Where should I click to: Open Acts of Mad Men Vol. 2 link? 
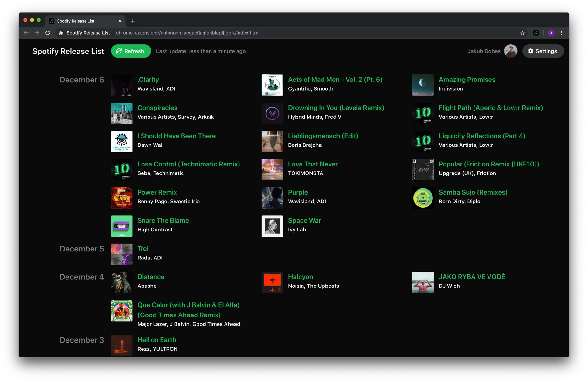point(335,80)
